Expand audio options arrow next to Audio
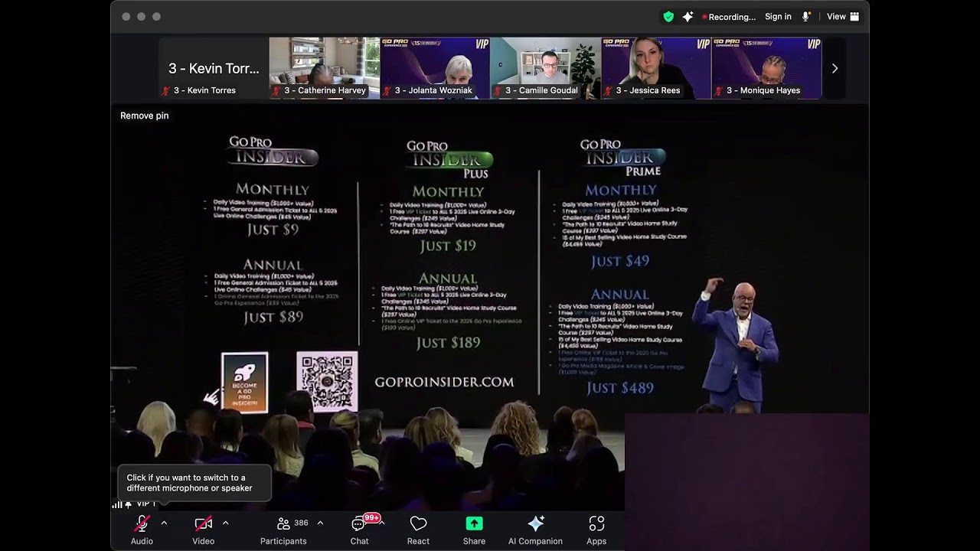 [x=164, y=523]
